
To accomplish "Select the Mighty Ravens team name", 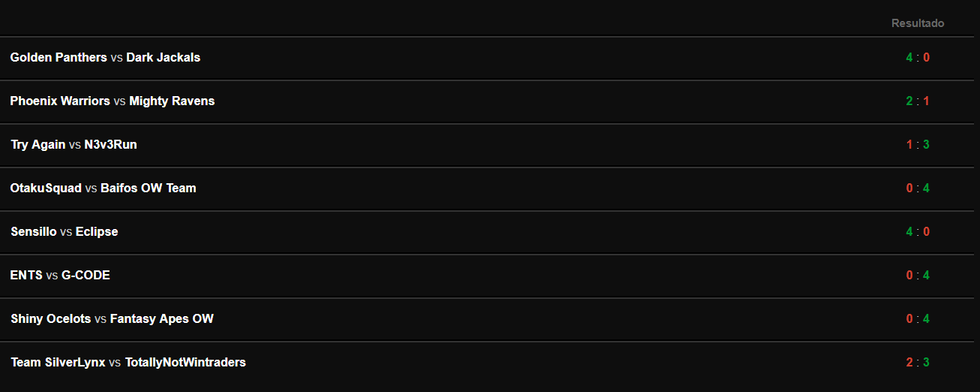I will tap(172, 101).
